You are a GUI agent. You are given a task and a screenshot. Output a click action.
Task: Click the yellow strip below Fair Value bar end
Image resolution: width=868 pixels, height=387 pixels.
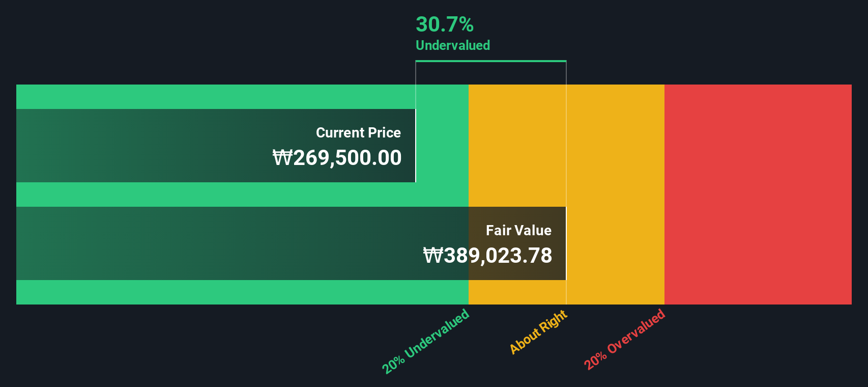pos(517,292)
